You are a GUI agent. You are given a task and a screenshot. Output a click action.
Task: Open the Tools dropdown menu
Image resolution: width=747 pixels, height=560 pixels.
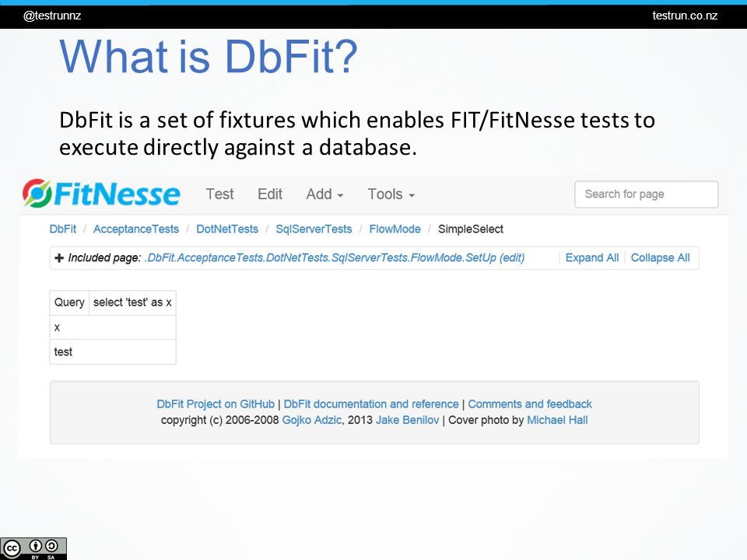pos(391,194)
